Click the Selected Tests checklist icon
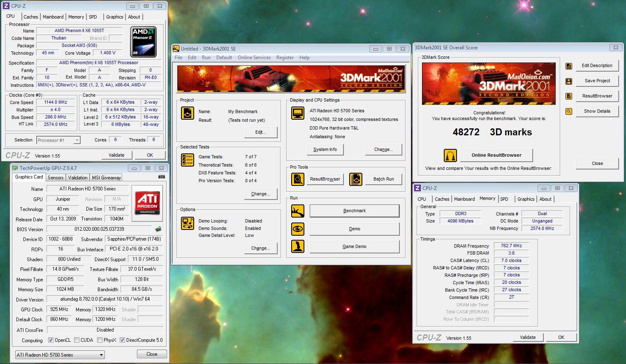Viewport: 626px width, 364px height. click(x=188, y=160)
